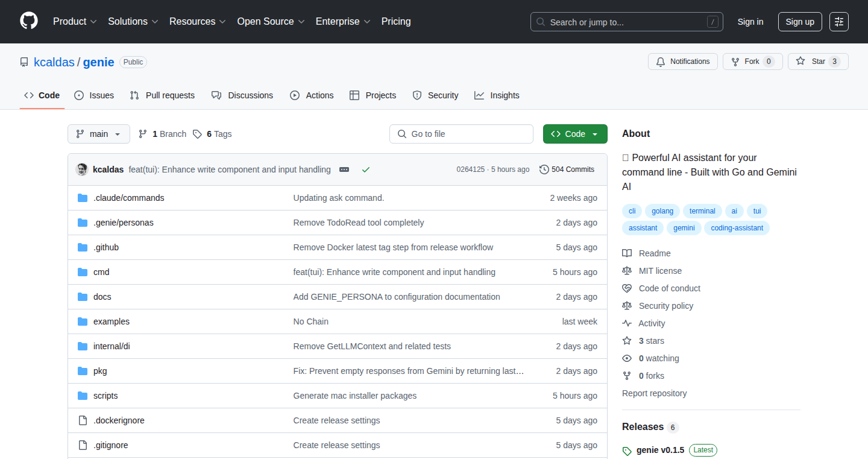Open the Solutions dropdown menu
The width and height of the screenshot is (868, 459).
click(133, 22)
